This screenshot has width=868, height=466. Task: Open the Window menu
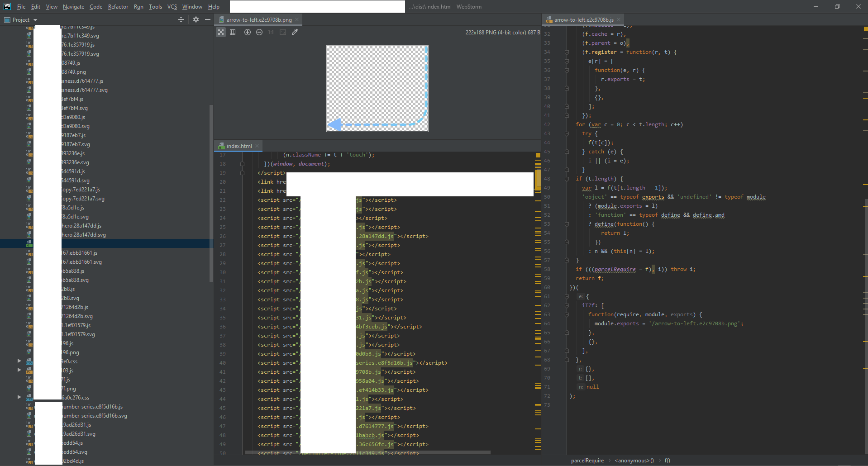click(192, 7)
